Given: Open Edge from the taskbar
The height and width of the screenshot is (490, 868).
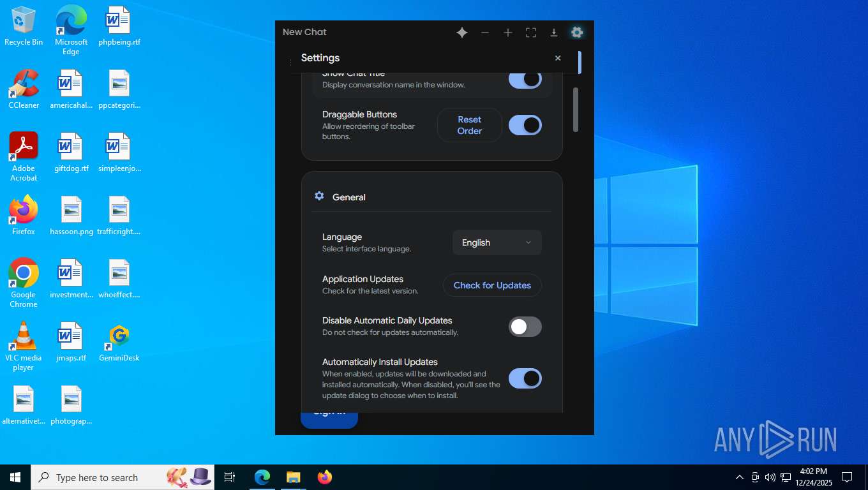Looking at the screenshot, I should (262, 477).
